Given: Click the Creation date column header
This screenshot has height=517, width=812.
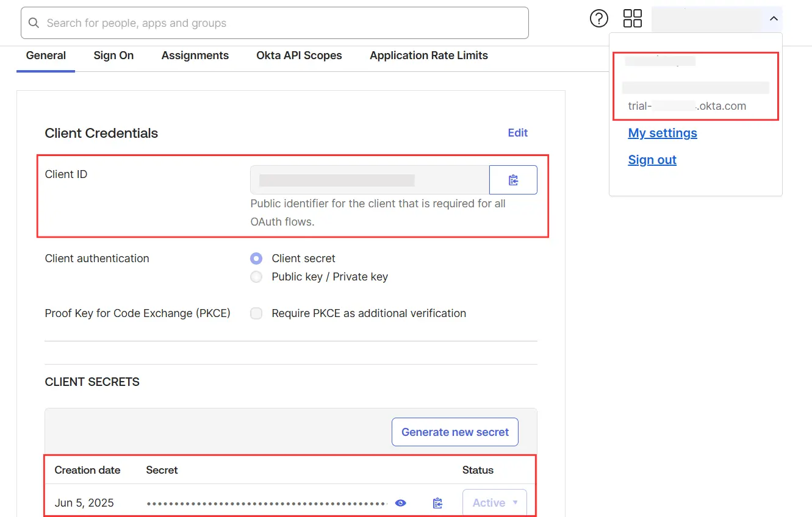Looking at the screenshot, I should pos(87,470).
